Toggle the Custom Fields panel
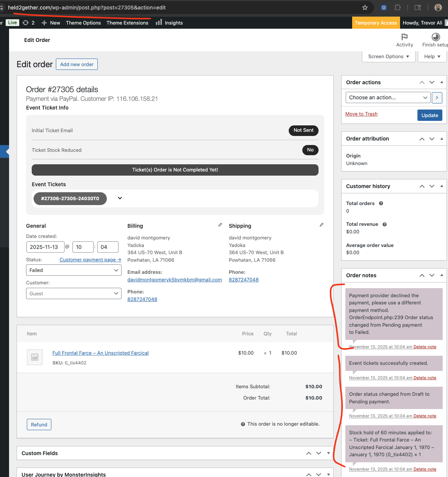Screen dimensions: 448x477 tap(328, 453)
